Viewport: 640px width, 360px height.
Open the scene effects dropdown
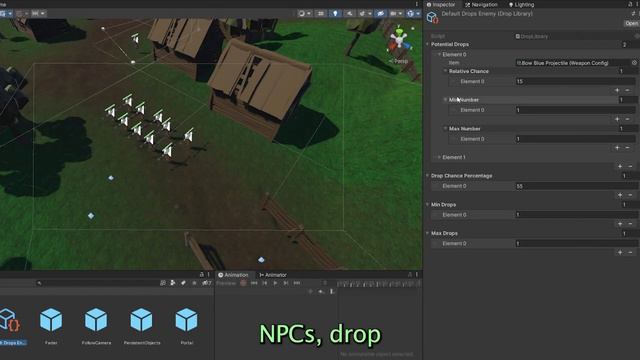(x=364, y=13)
